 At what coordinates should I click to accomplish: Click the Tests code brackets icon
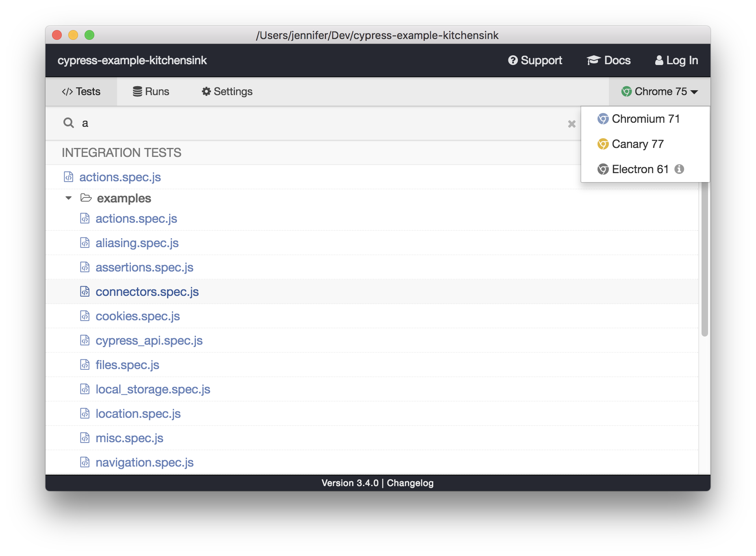pyautogui.click(x=67, y=91)
